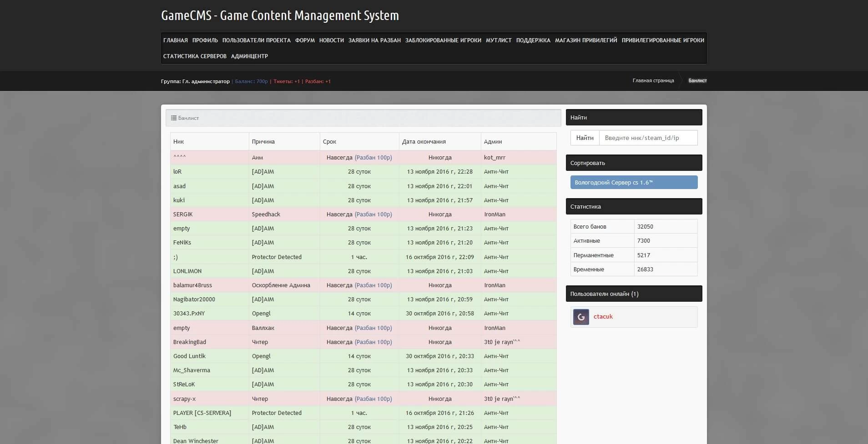Open ban row for Nagibator20000
Image resolution: width=868 pixels, height=444 pixels.
coord(194,299)
